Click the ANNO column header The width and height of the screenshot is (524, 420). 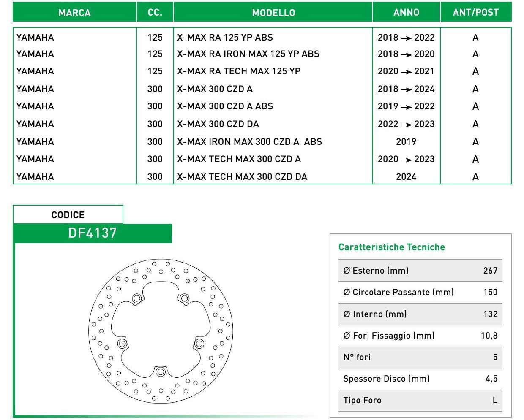(x=406, y=12)
